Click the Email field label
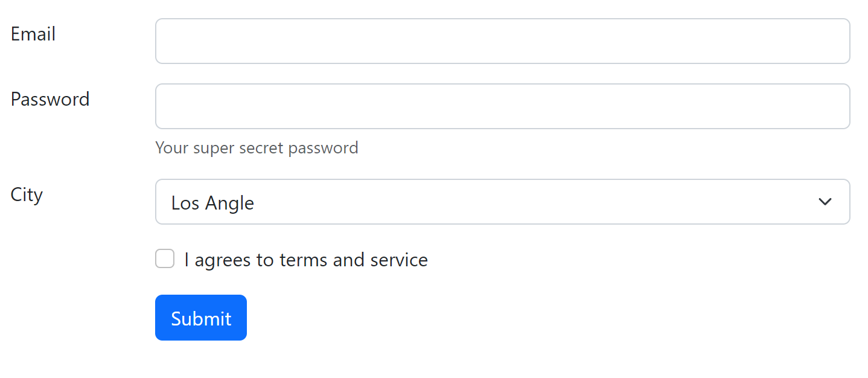868x378 pixels. click(33, 34)
